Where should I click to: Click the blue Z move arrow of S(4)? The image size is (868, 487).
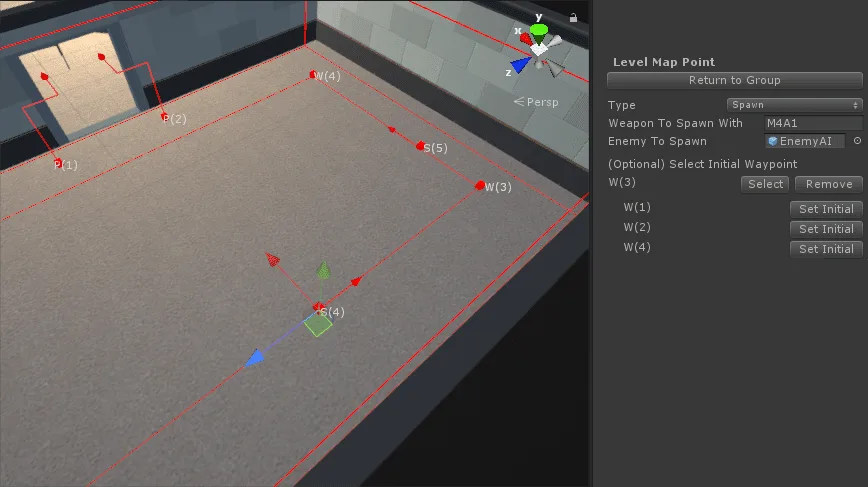click(255, 358)
